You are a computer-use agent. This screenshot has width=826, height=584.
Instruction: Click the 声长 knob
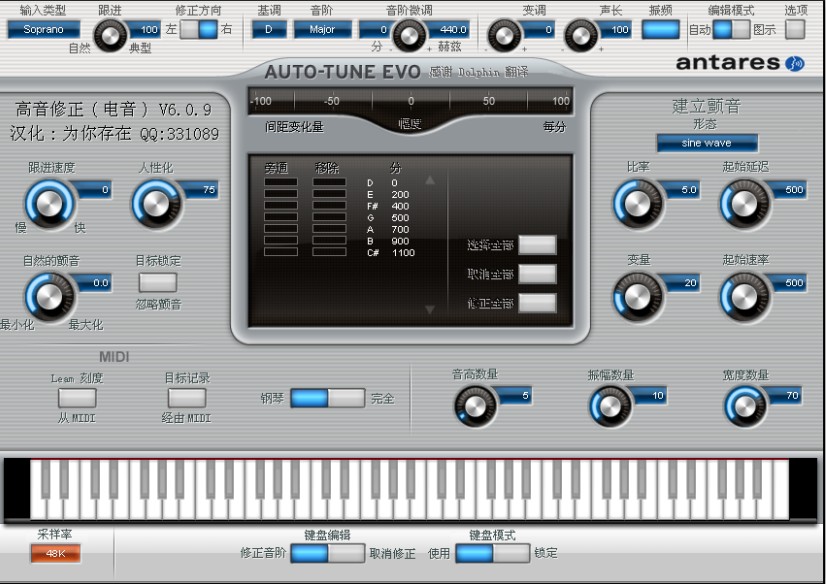click(x=581, y=36)
